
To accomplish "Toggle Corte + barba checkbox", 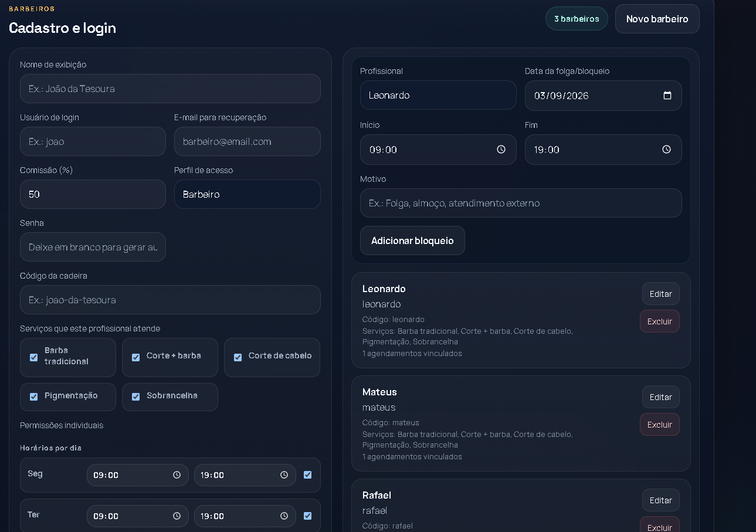I will (x=135, y=357).
